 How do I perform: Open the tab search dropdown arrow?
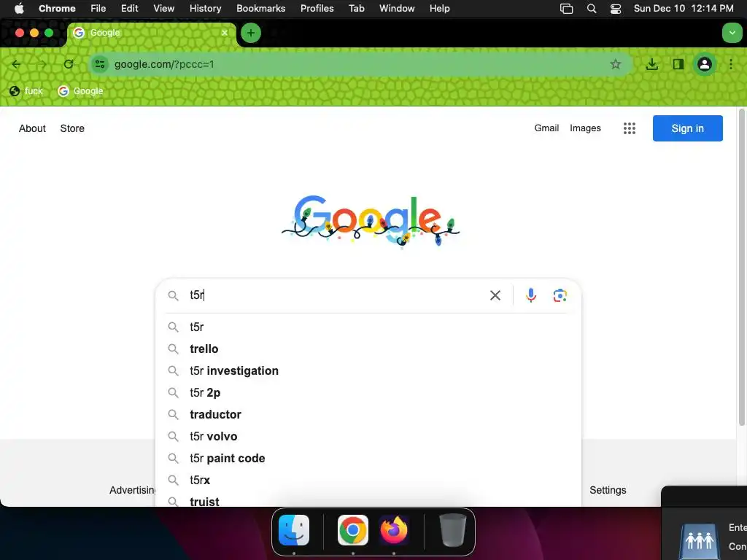[732, 33]
